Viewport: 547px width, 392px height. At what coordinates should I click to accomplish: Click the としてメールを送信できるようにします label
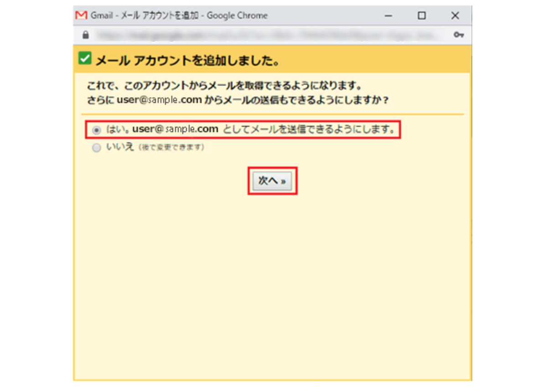pyautogui.click(x=309, y=129)
